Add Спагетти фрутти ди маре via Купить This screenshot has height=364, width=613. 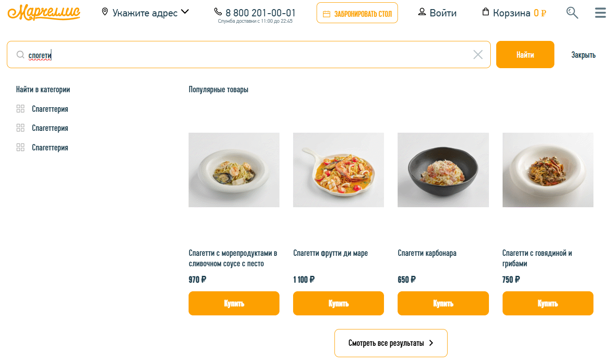(x=339, y=303)
